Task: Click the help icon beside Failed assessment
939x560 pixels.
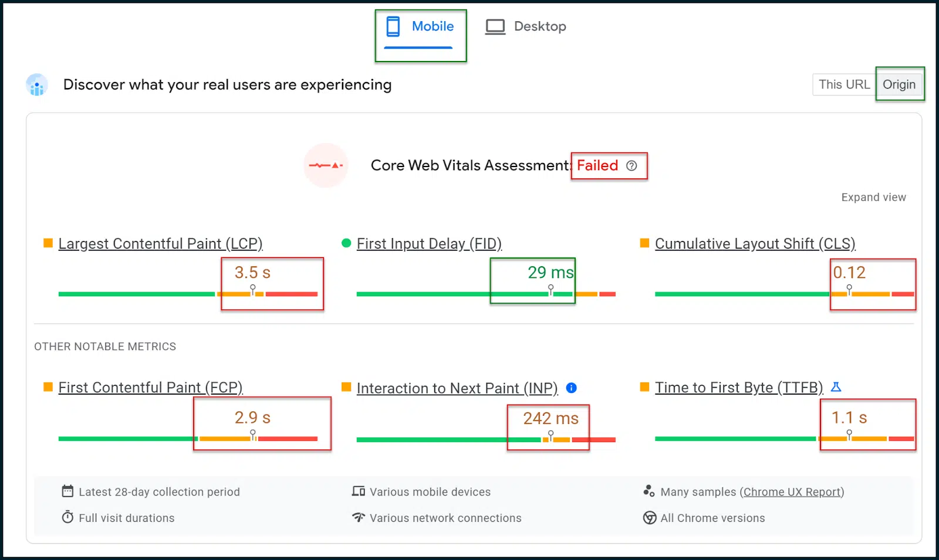Action: (631, 166)
